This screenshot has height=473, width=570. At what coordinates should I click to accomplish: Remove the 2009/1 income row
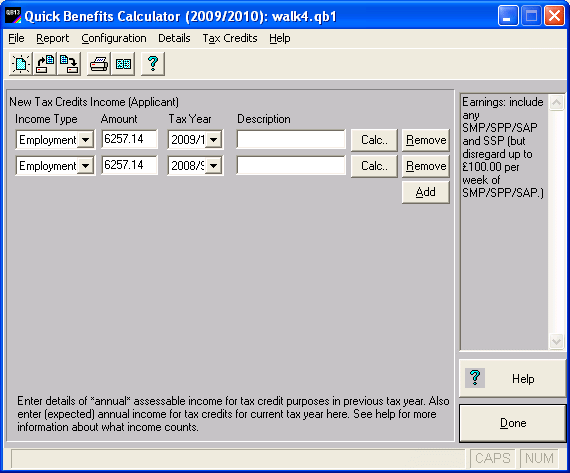[x=426, y=140]
